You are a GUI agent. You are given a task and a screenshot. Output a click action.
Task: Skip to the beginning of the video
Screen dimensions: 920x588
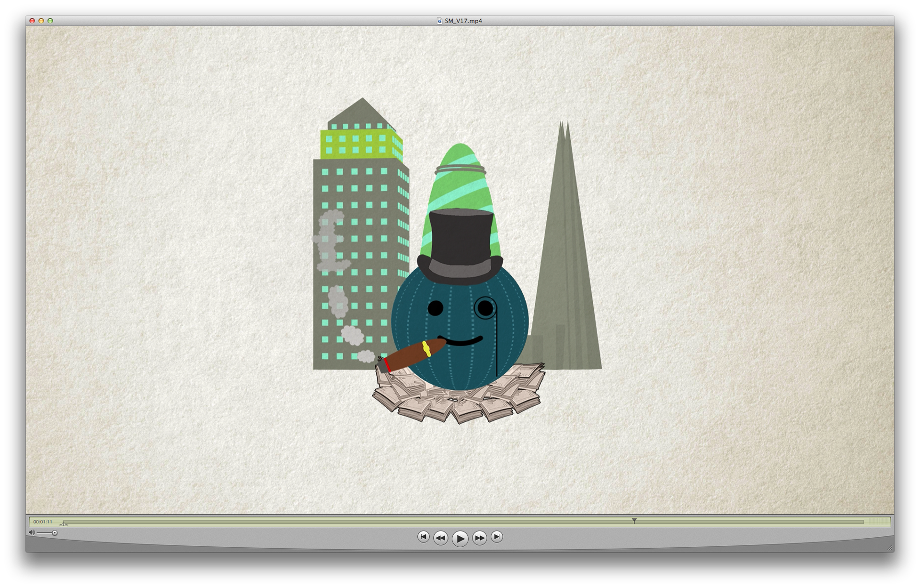[x=423, y=537]
